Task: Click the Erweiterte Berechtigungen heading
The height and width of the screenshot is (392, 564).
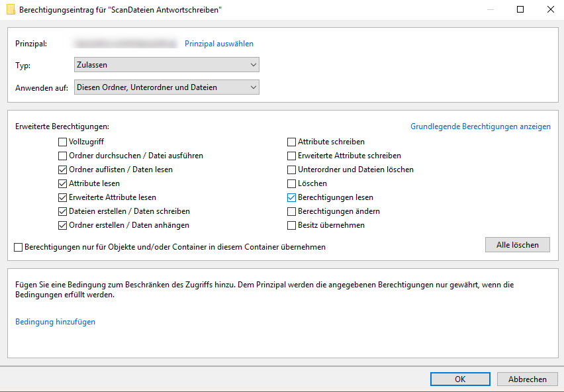Action: (62, 126)
